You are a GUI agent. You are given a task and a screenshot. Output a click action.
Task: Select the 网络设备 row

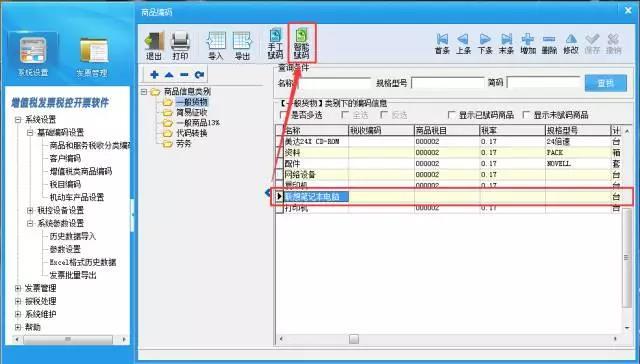[x=448, y=175]
